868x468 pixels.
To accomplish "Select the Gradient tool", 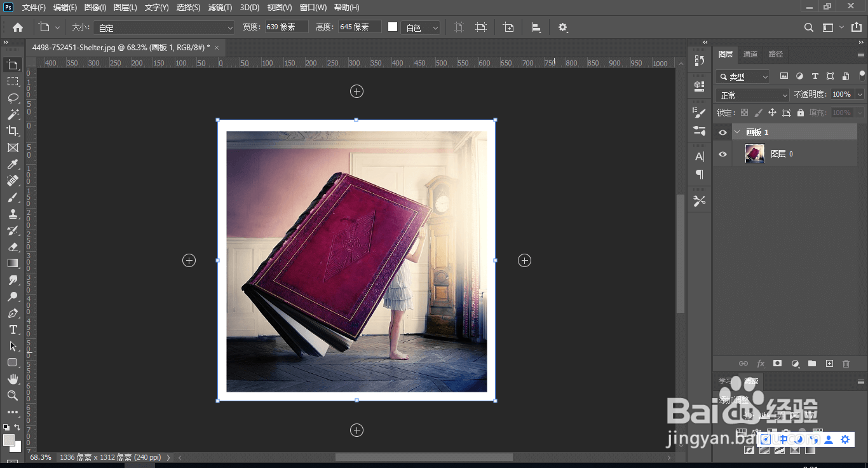I will point(13,263).
